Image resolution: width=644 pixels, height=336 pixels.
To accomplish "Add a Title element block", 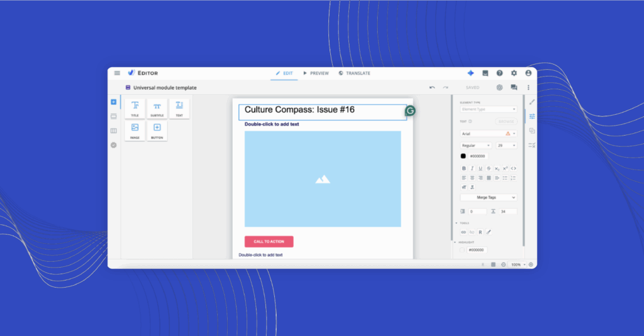I will [135, 108].
